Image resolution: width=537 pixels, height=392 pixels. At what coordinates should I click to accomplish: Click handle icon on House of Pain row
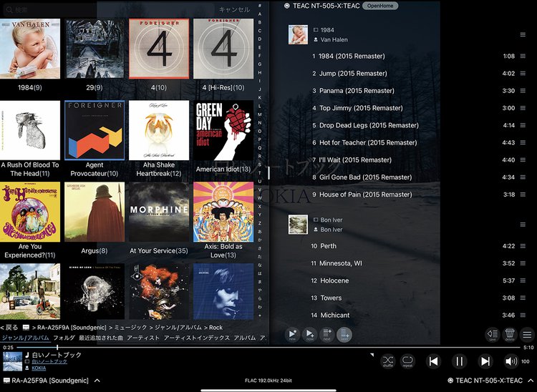[523, 195]
